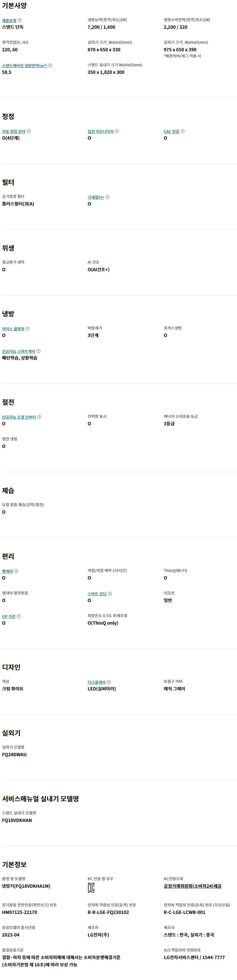This screenshot has width=237, height=980.
Task: Open 공정거래위원회(소비자24)제공 link
Action: click(192, 886)
